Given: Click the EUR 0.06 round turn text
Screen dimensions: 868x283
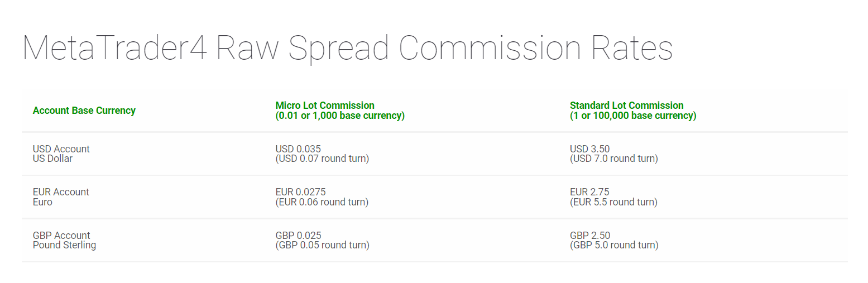Looking at the screenshot, I should coord(322,202).
